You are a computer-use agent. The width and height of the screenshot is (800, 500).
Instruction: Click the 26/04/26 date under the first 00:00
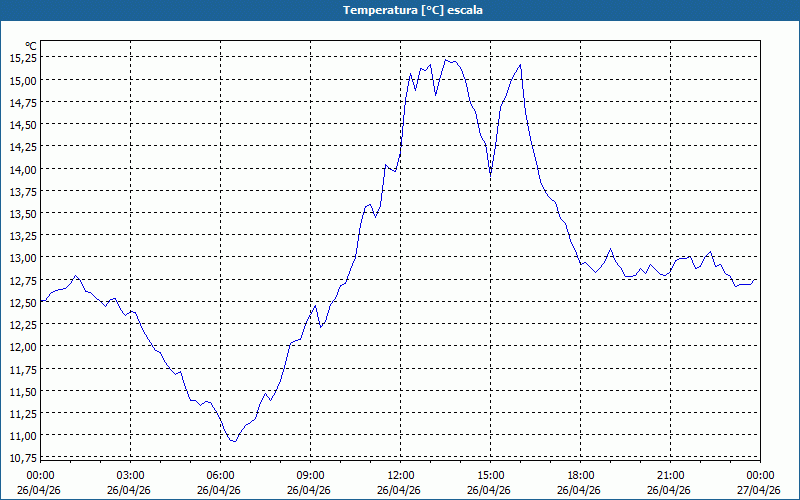point(39,490)
